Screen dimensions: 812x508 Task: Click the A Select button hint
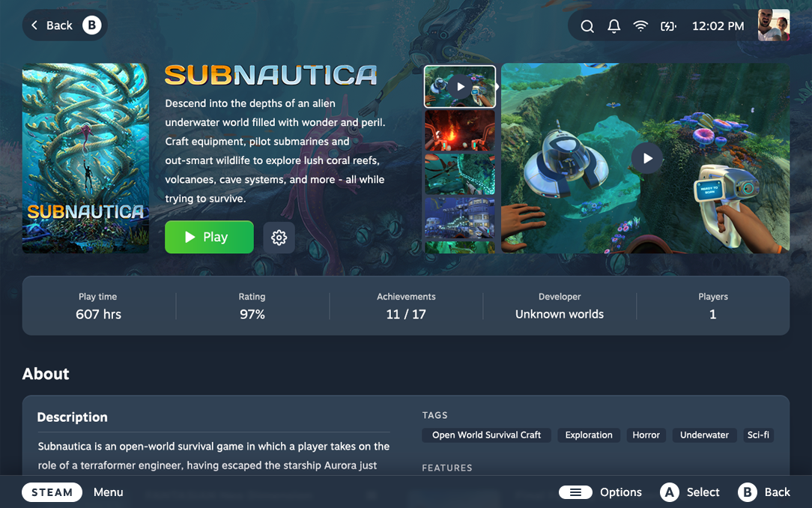(690, 492)
